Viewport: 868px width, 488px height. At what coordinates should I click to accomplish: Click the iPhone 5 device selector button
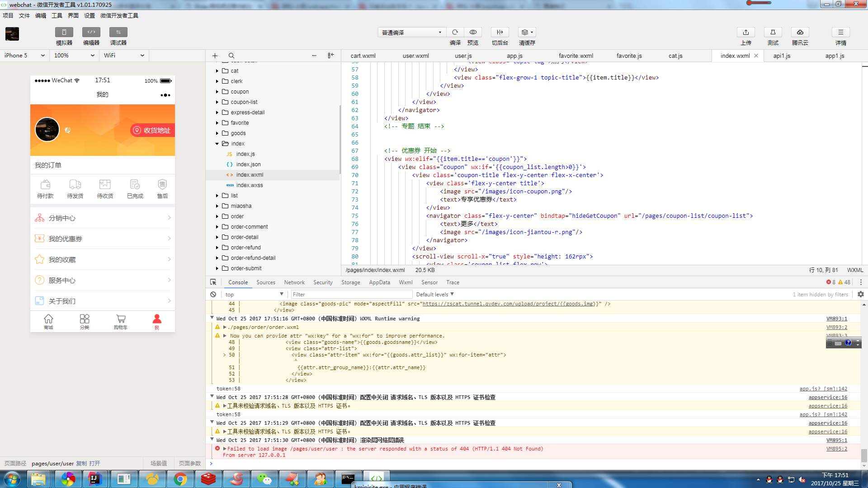click(25, 55)
